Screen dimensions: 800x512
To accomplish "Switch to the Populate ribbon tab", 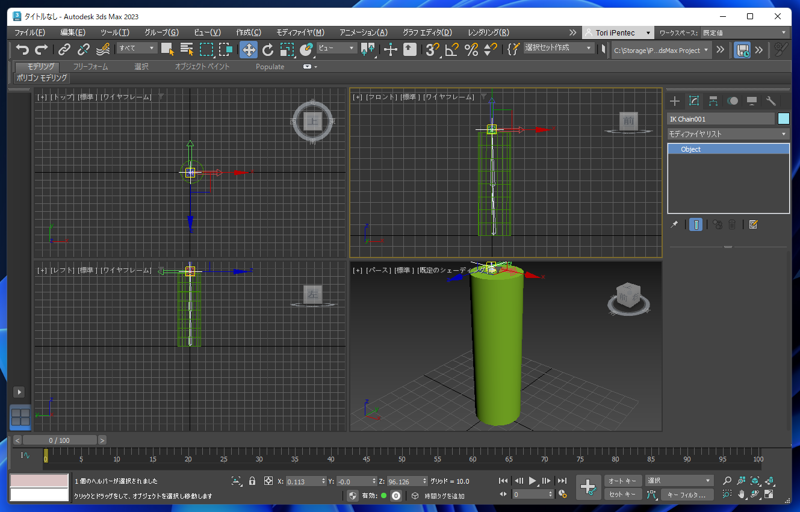I will click(x=270, y=67).
